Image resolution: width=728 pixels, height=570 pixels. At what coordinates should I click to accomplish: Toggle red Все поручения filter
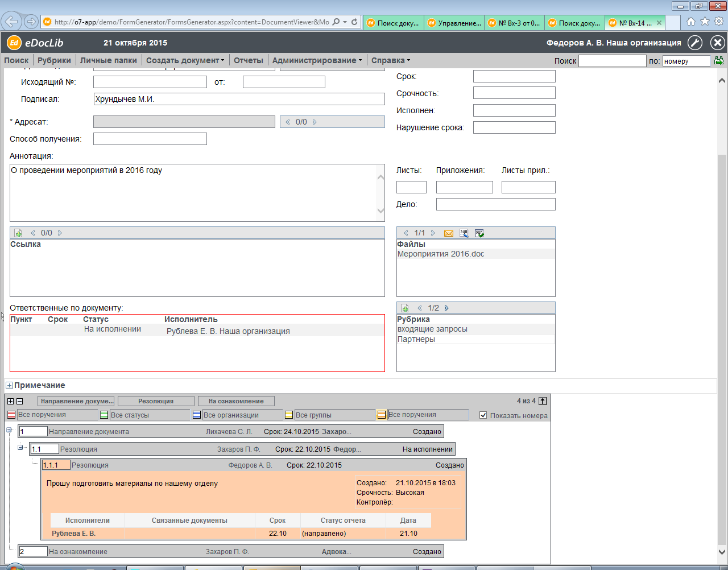click(12, 415)
